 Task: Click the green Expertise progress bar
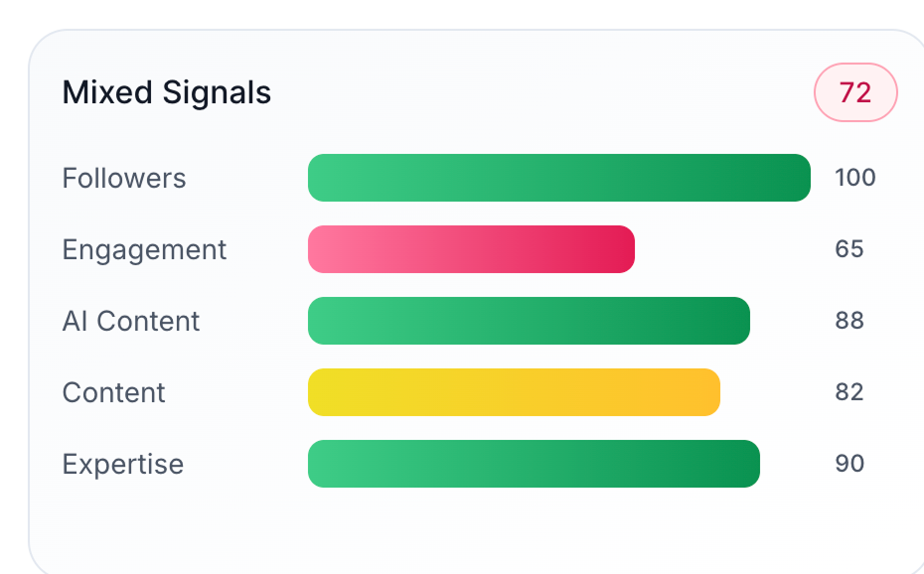(534, 464)
